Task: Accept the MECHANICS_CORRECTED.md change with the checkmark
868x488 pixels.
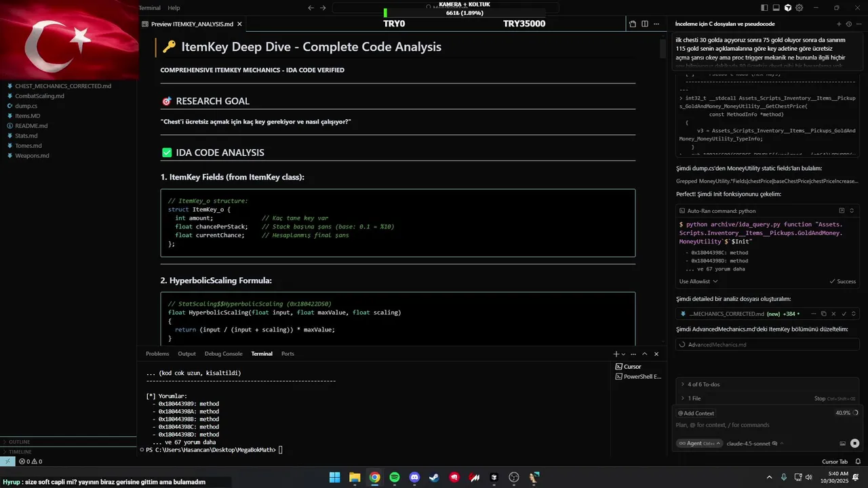Action: click(x=844, y=314)
